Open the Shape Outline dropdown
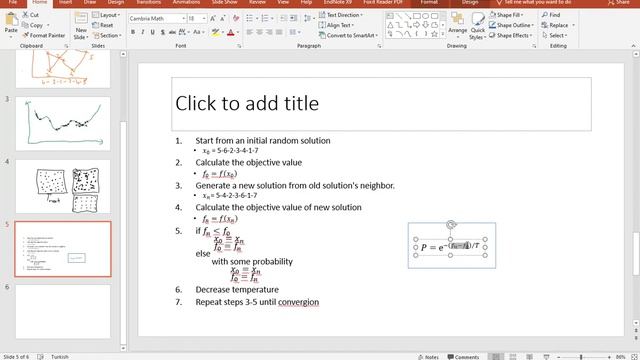This screenshot has height=360, width=640. (x=511, y=25)
